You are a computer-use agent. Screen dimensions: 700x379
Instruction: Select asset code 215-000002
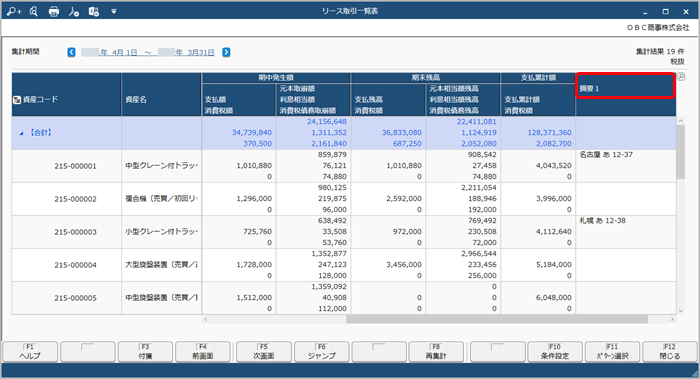click(75, 199)
